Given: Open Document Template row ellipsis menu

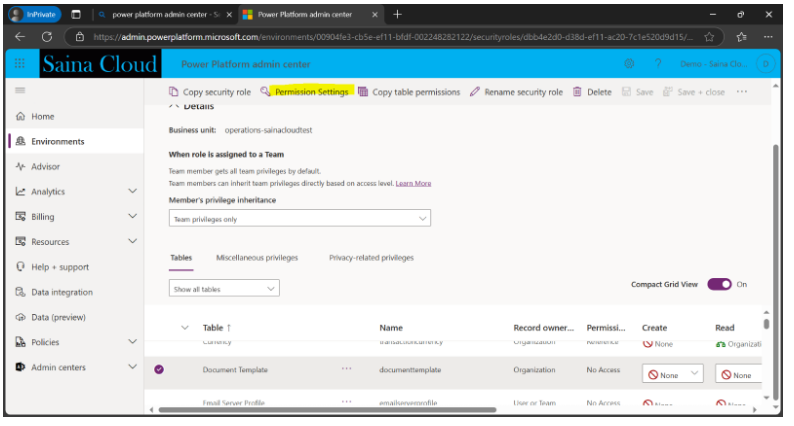Looking at the screenshot, I should tap(346, 369).
